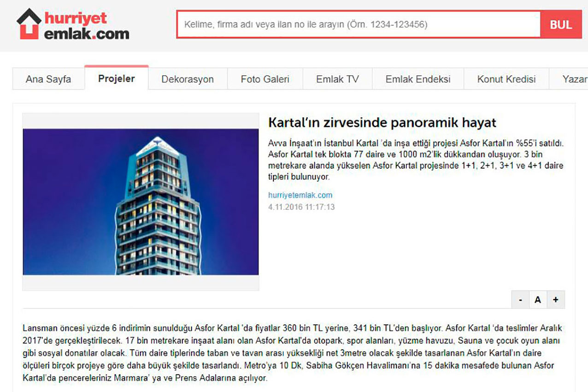Click the hurriyetemlak.com wordmark in header
588x392 pixels.
87,26
